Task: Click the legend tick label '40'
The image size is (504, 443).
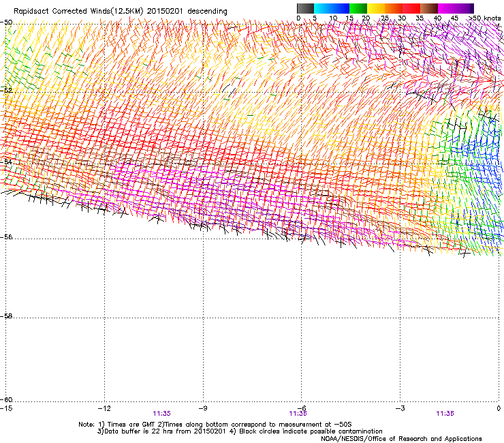Action: [437, 18]
